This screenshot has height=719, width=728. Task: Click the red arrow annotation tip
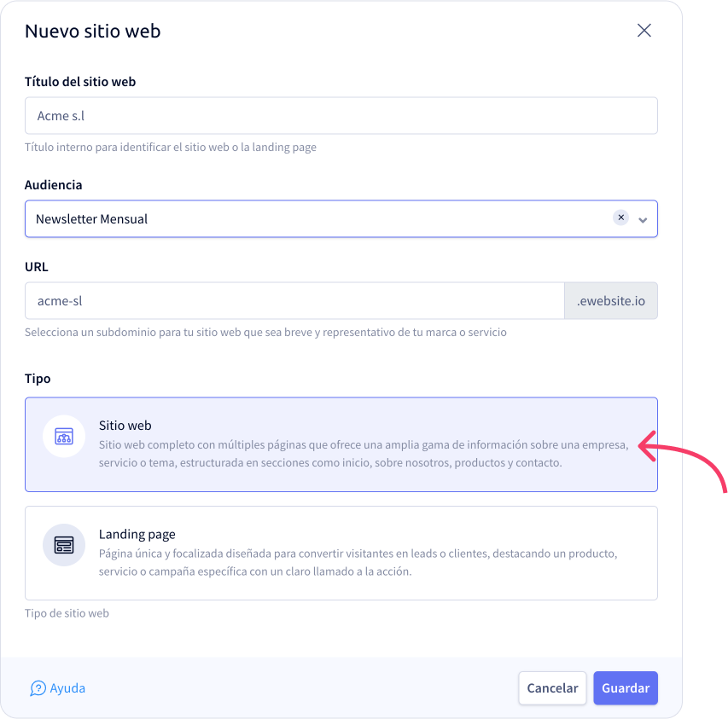coord(641,446)
